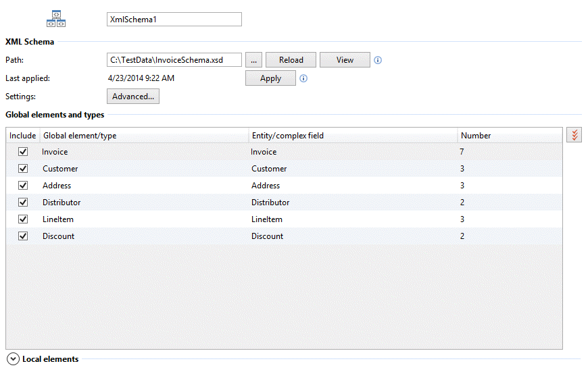Click the info icon next to Apply
Viewport: 588px width, 374px height.
(x=303, y=78)
